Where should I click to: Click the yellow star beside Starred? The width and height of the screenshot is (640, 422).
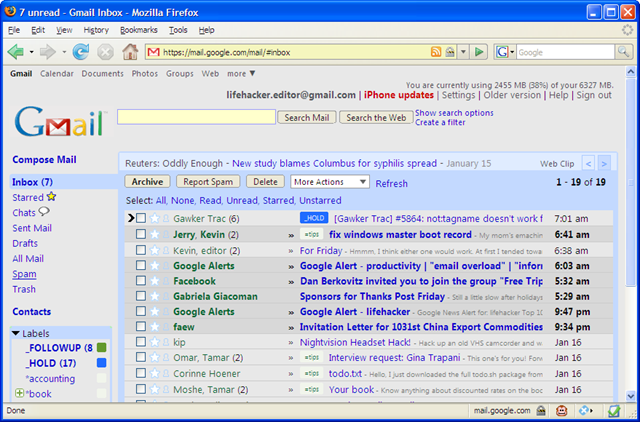tap(51, 197)
